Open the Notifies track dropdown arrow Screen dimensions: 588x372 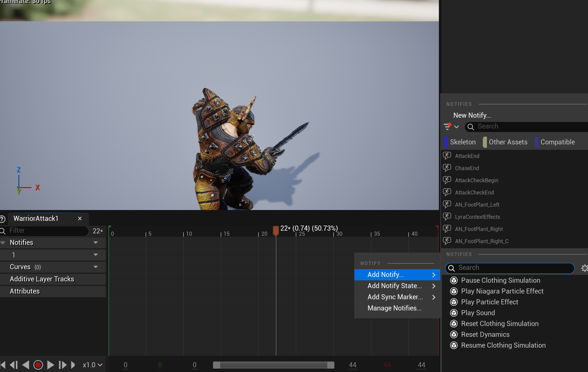(x=96, y=242)
